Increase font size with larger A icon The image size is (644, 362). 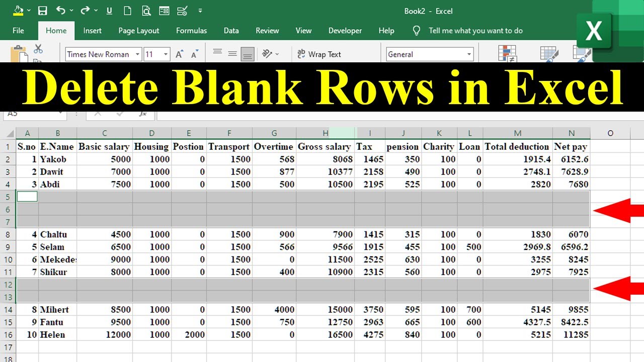coord(180,54)
